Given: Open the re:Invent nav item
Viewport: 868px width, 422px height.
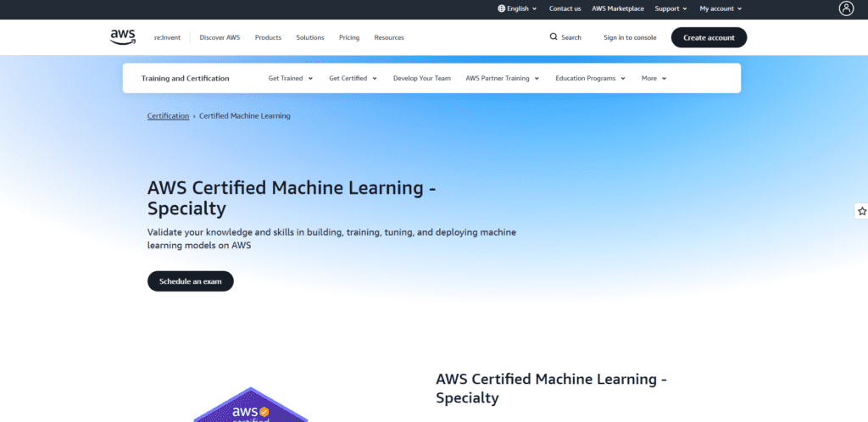Looking at the screenshot, I should pos(167,37).
